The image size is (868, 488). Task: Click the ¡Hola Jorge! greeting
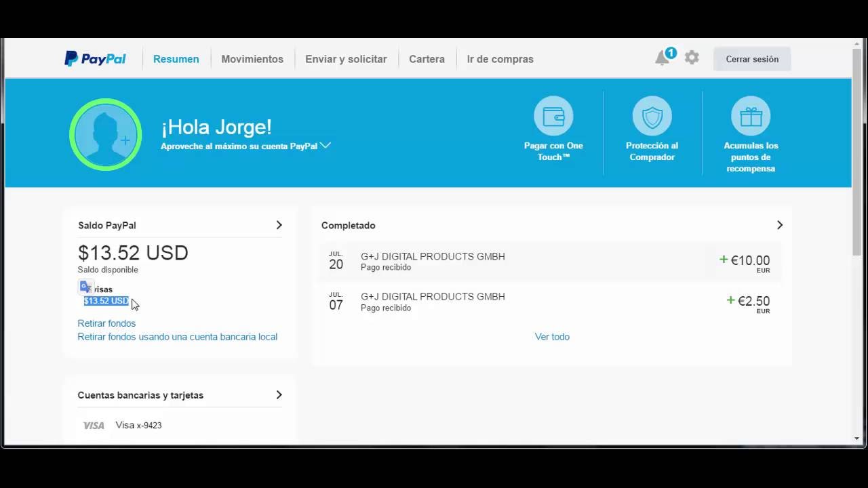(x=216, y=127)
